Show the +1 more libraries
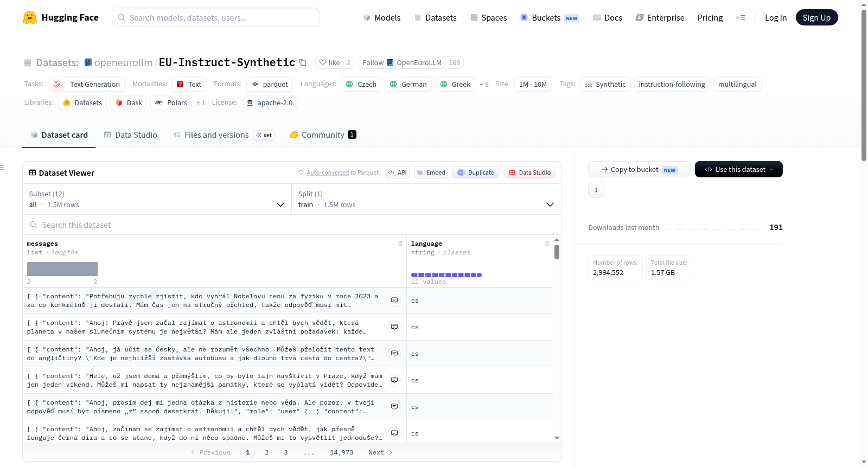This screenshot has width=868, height=467. pyautogui.click(x=201, y=103)
